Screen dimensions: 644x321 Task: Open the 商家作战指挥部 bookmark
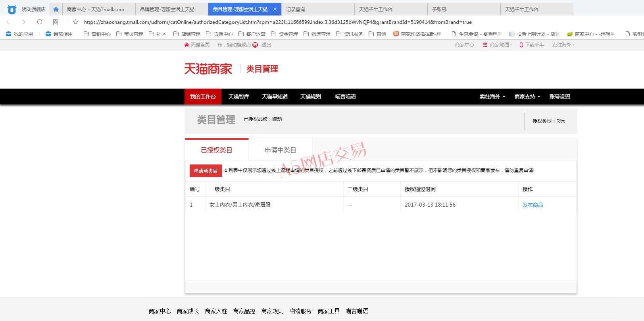click(417, 34)
